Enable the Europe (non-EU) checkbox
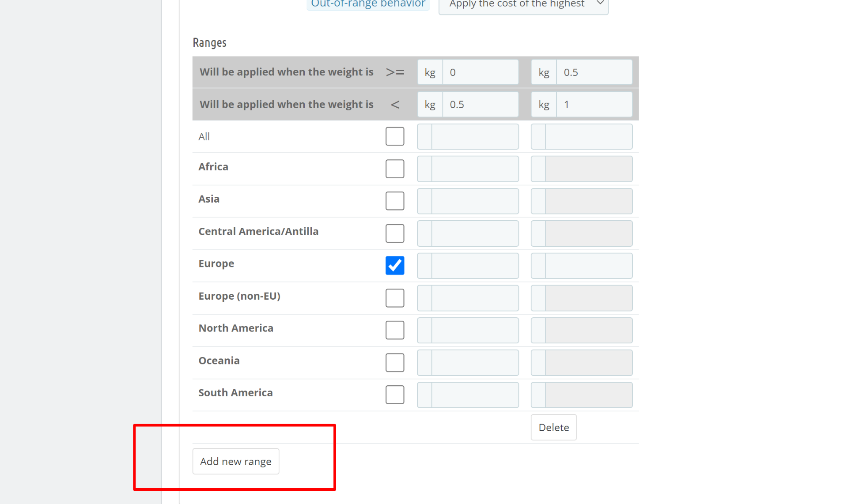This screenshot has width=848, height=504. pyautogui.click(x=394, y=298)
